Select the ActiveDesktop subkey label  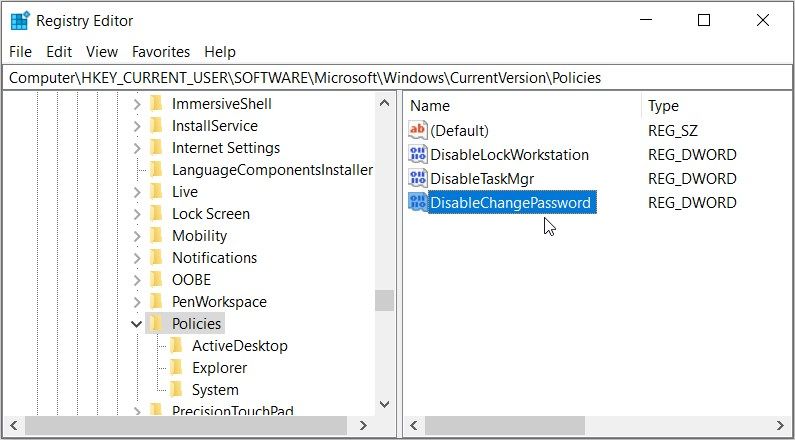tap(240, 346)
